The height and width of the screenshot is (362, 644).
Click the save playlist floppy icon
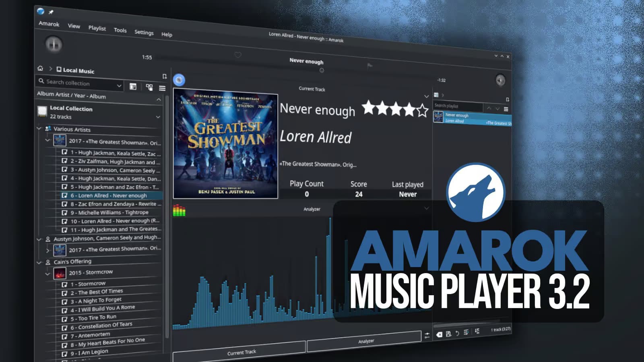[x=448, y=334]
